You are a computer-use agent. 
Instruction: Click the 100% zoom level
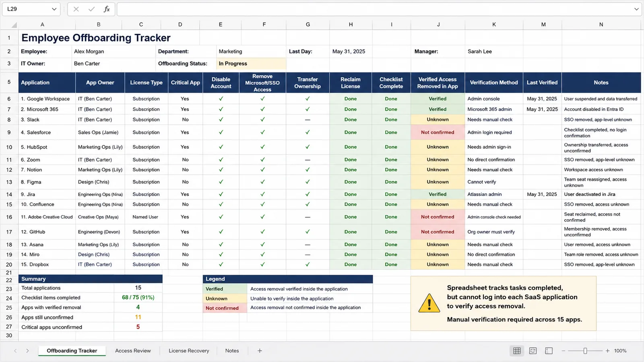[620, 351]
